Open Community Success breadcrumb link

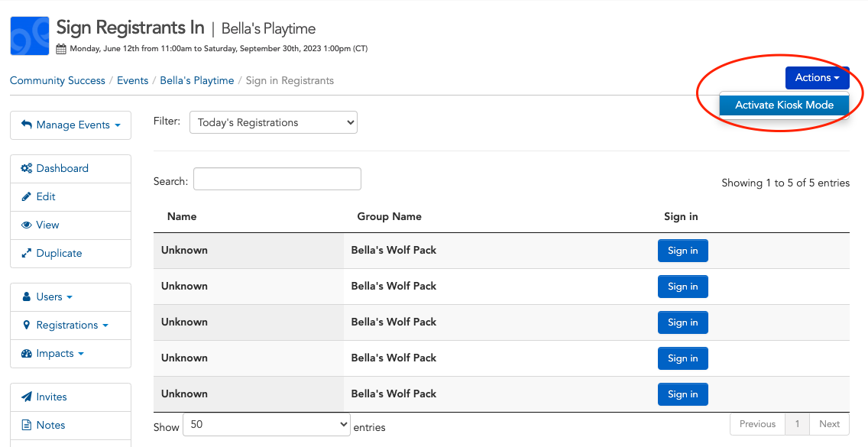tap(57, 80)
